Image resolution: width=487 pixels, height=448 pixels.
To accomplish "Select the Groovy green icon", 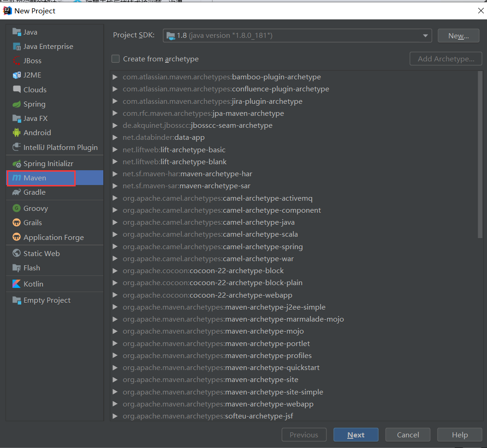I will 17,208.
